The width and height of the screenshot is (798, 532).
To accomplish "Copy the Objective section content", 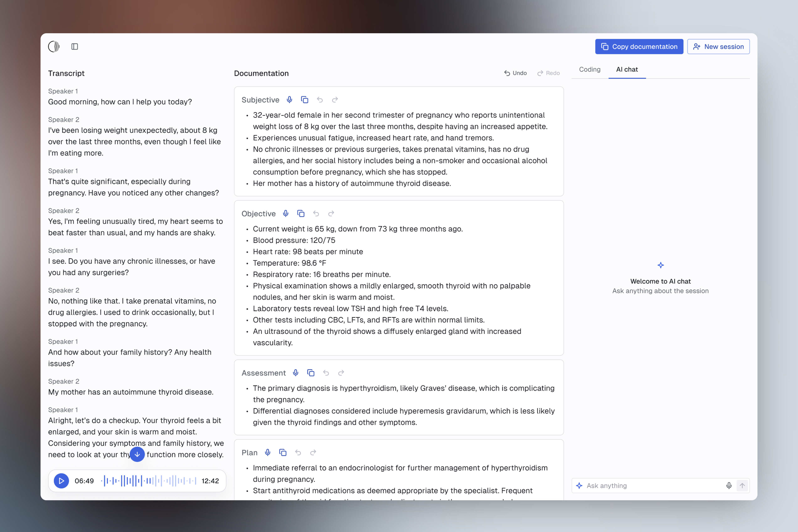I will tap(301, 213).
